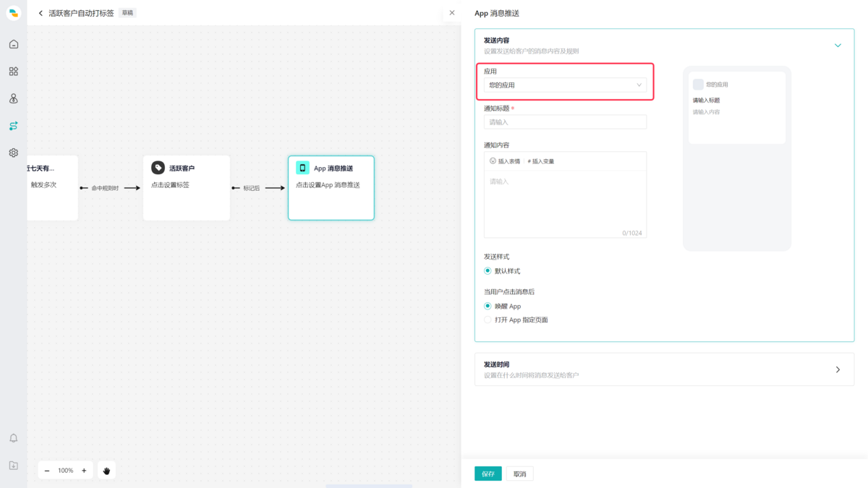
Task: Go back using the arrow beside 活跃客户自动打标签
Action: point(41,13)
